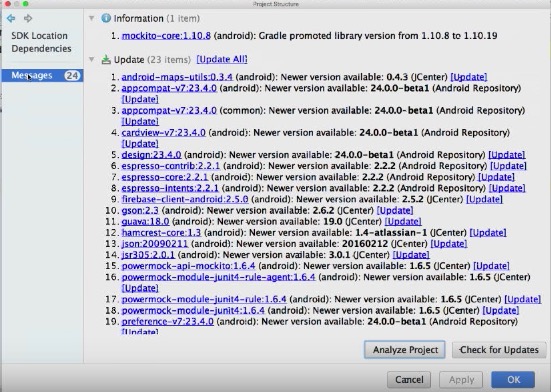Open appcompat-v7:23.4.0 (common) link
Viewport: 551px width, 392px height.
[x=169, y=110]
